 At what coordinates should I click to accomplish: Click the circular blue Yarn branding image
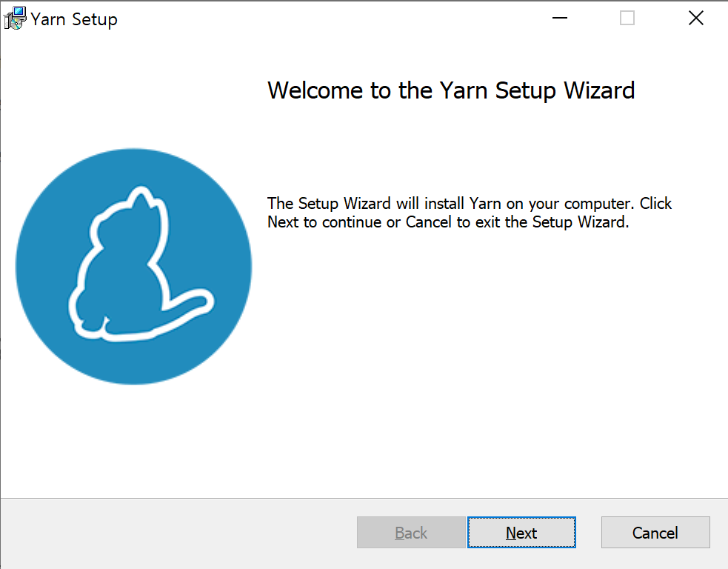(133, 265)
